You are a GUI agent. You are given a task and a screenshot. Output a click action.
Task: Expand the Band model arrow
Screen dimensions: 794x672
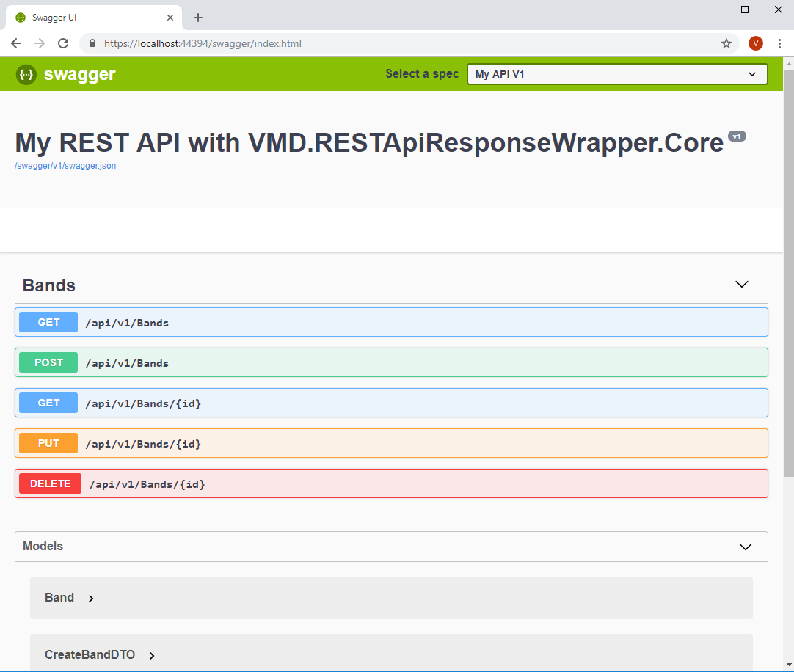pos(91,599)
